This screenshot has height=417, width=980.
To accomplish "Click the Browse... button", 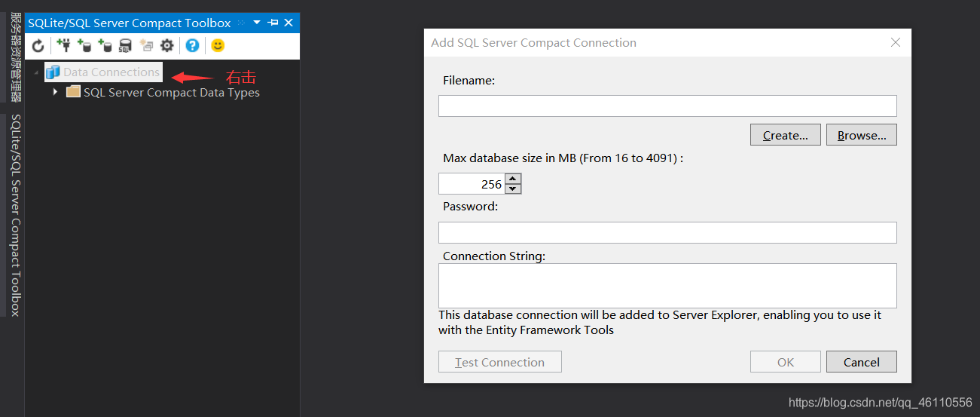I will coord(861,135).
